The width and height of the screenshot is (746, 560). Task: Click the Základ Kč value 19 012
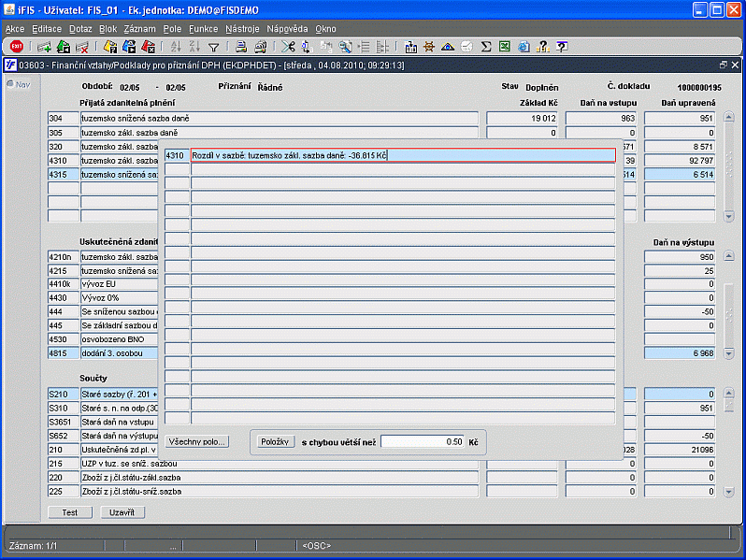(x=522, y=119)
